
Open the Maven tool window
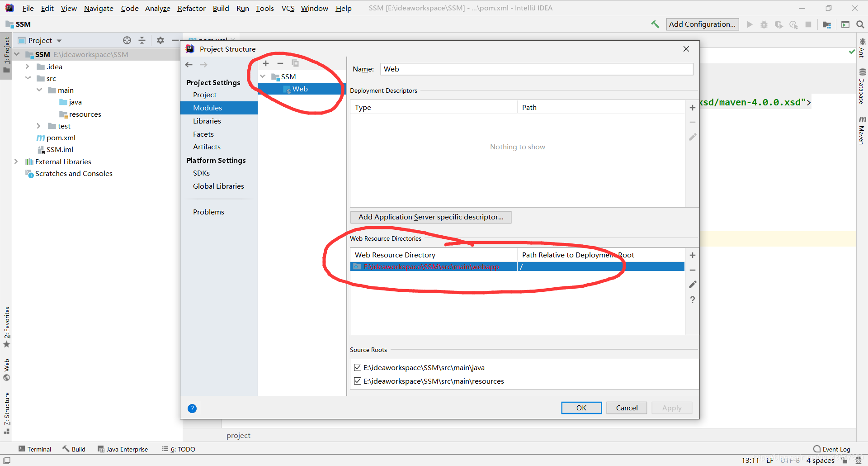pyautogui.click(x=862, y=130)
